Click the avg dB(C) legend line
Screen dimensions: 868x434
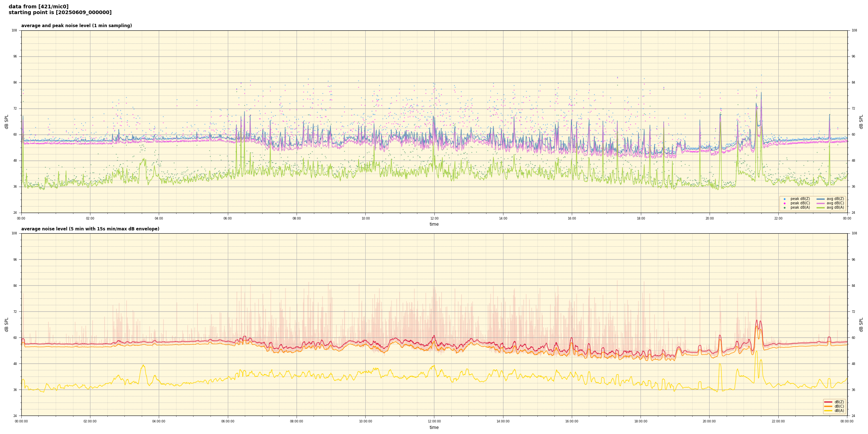pyautogui.click(x=820, y=203)
